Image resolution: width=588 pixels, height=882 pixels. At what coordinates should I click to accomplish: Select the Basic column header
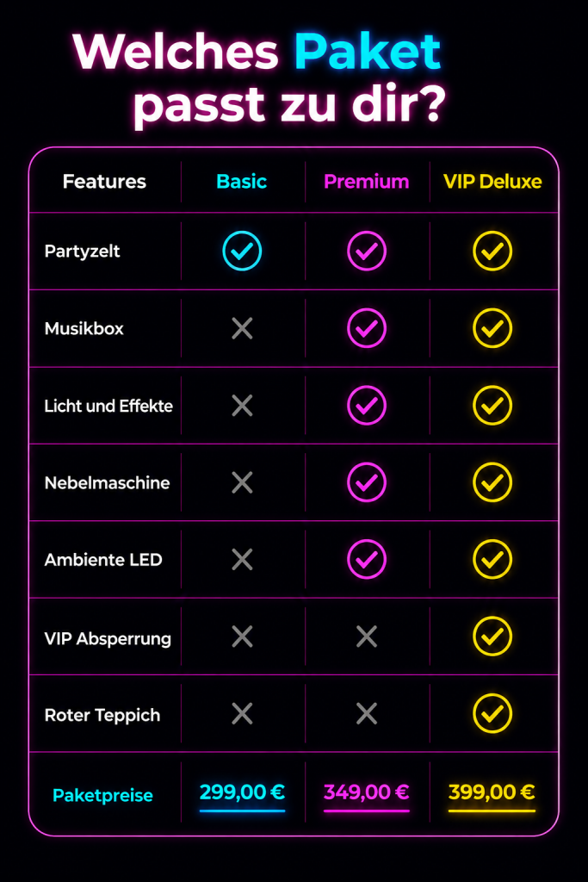click(x=242, y=181)
